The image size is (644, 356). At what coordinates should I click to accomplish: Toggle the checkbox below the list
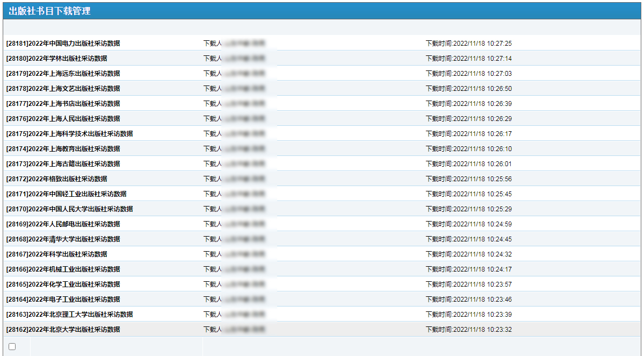pos(12,347)
